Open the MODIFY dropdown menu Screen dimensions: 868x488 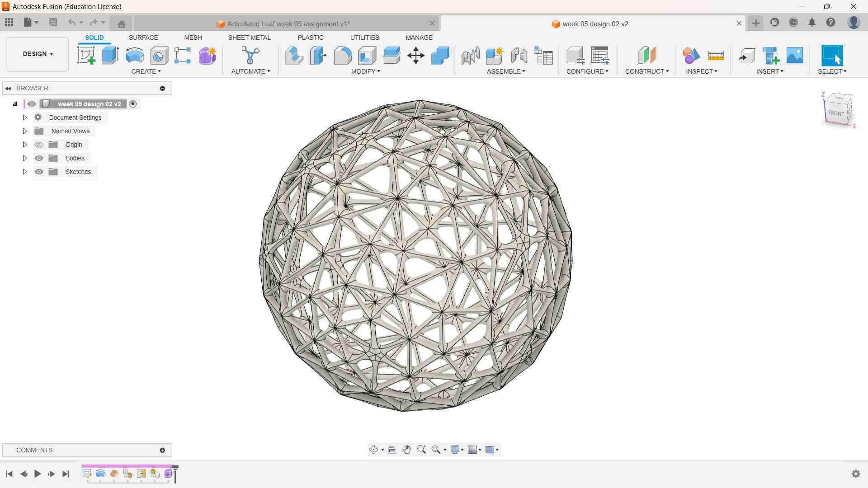point(365,71)
